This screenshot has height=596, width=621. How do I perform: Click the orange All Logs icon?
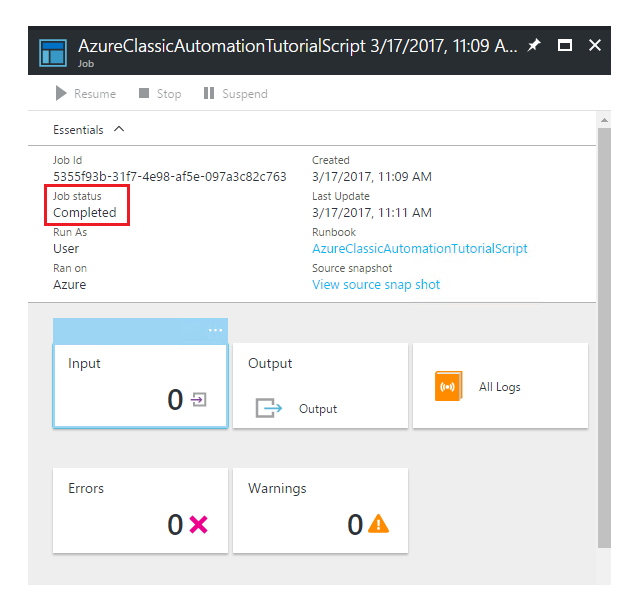[x=448, y=386]
